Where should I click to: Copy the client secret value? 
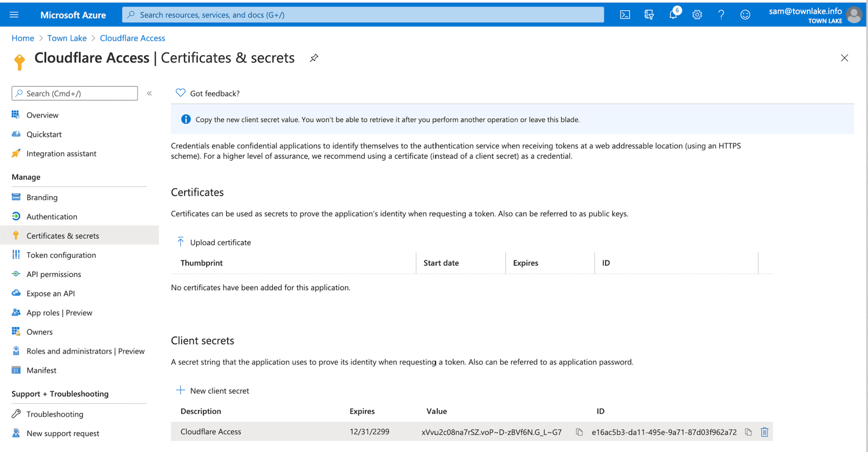579,432
